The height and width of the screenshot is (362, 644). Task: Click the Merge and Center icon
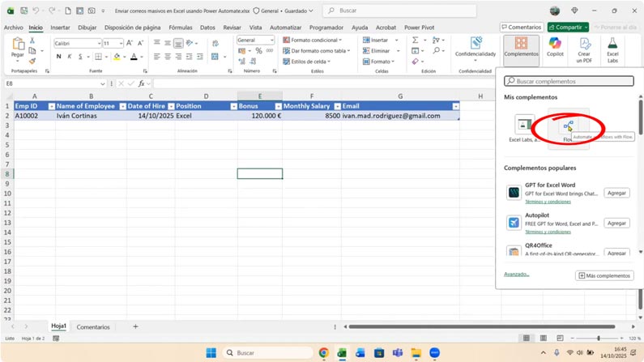[x=215, y=56]
